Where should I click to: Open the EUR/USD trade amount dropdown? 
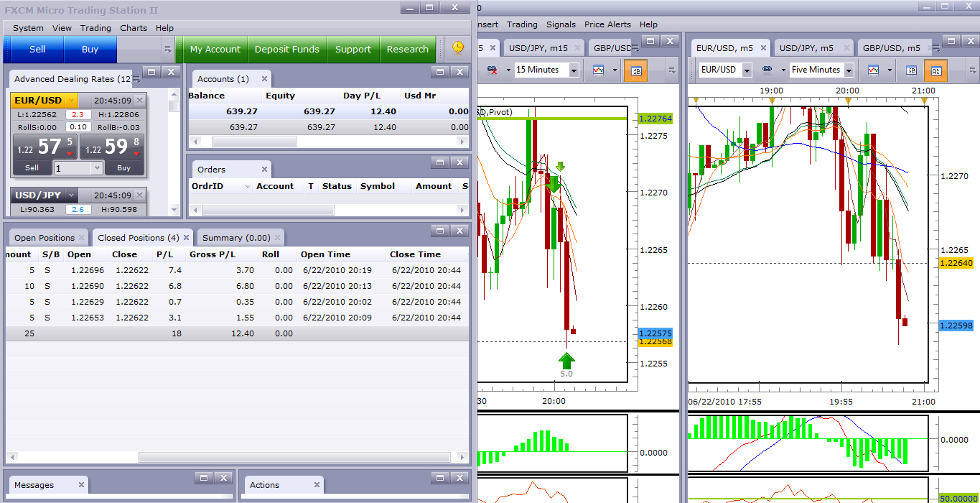coord(98,168)
